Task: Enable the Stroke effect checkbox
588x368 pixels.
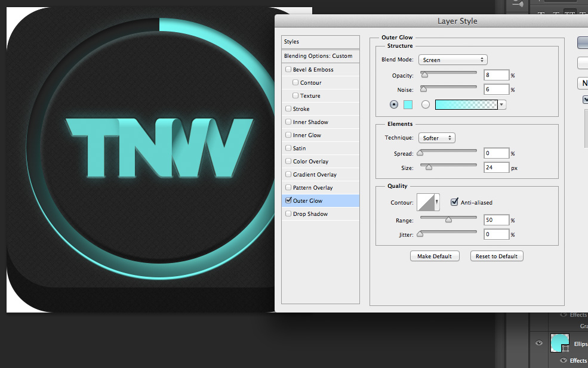Action: pyautogui.click(x=288, y=109)
